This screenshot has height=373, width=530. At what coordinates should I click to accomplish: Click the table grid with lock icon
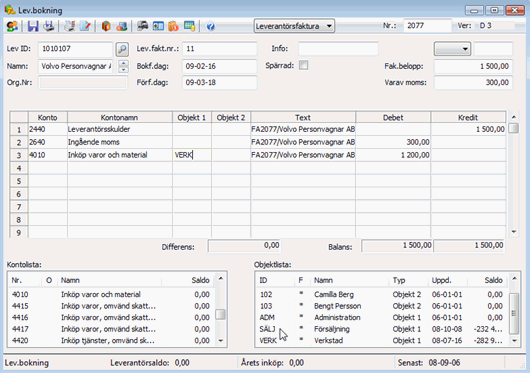click(x=190, y=26)
